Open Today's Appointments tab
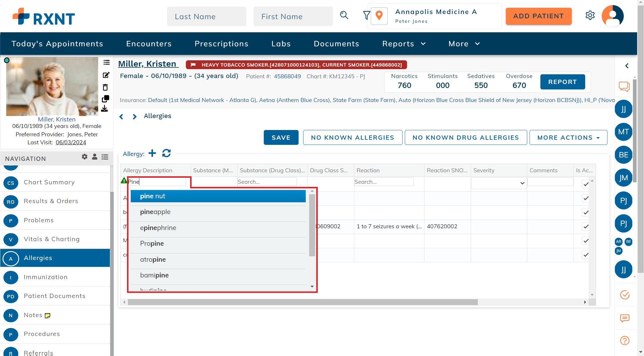This screenshot has height=356, width=644. [x=57, y=44]
